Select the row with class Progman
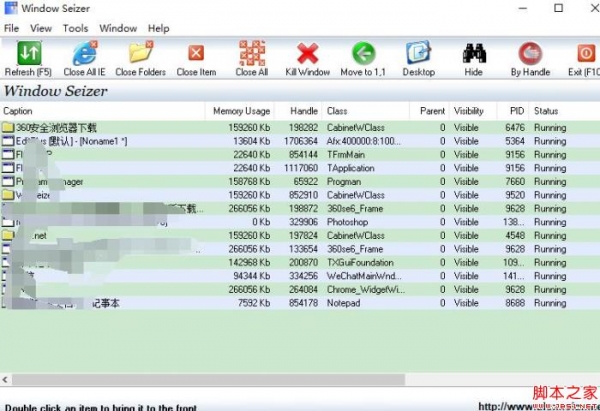Viewport: 600px width, 411px height. [300, 182]
